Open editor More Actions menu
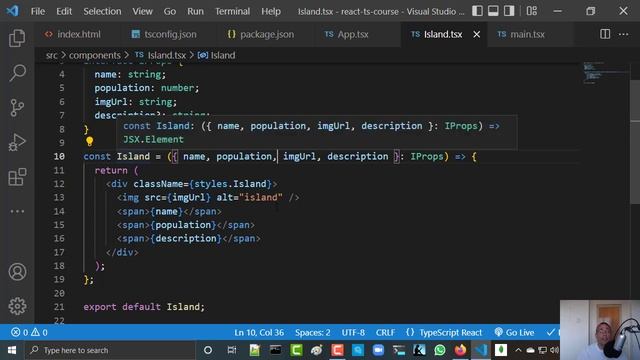 (624, 34)
